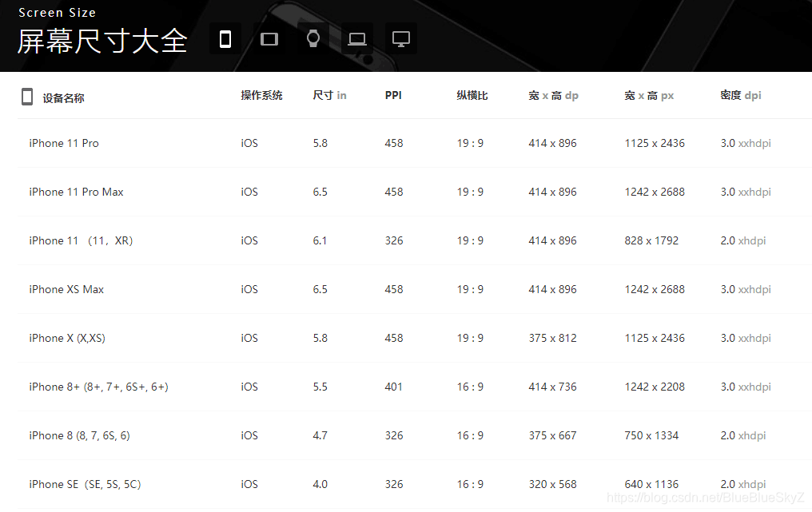Click iOS in the iPhone X row
Image resolution: width=812 pixels, height=512 pixels.
[249, 338]
